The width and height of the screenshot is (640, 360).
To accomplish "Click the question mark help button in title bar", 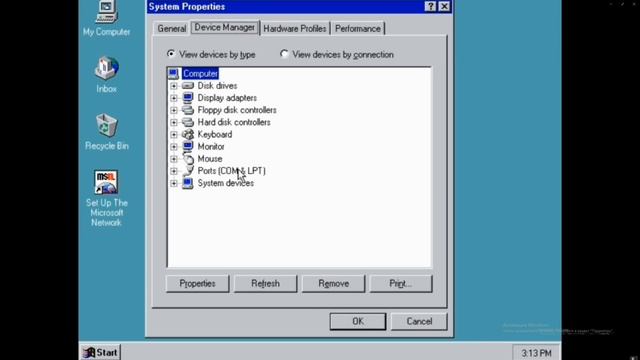I will point(430,7).
